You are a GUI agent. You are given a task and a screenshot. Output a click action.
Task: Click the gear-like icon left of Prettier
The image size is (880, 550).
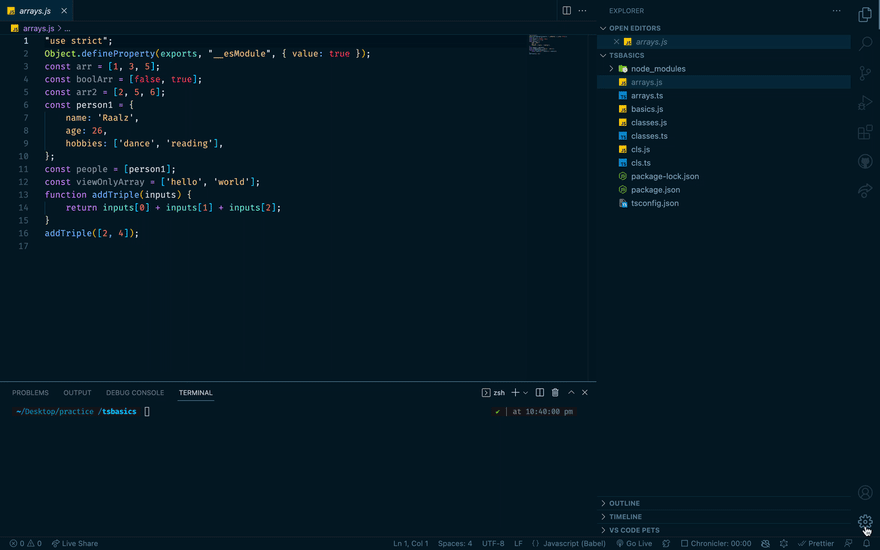(x=783, y=543)
